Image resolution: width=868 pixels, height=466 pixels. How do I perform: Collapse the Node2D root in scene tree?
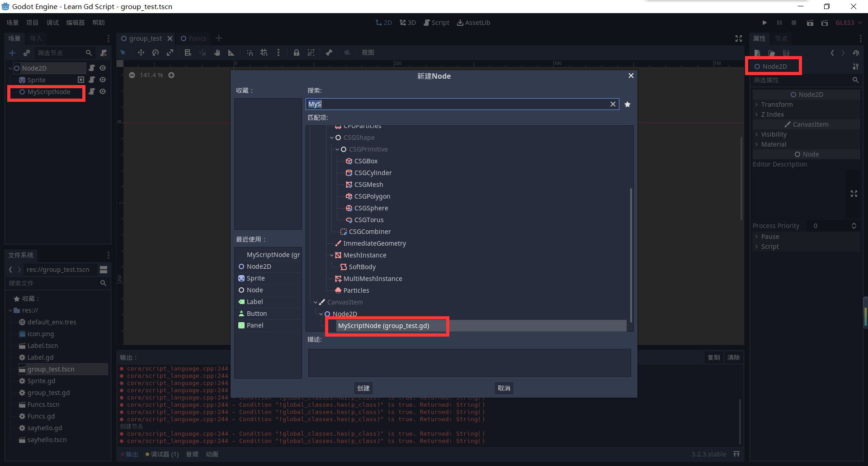(x=10, y=68)
